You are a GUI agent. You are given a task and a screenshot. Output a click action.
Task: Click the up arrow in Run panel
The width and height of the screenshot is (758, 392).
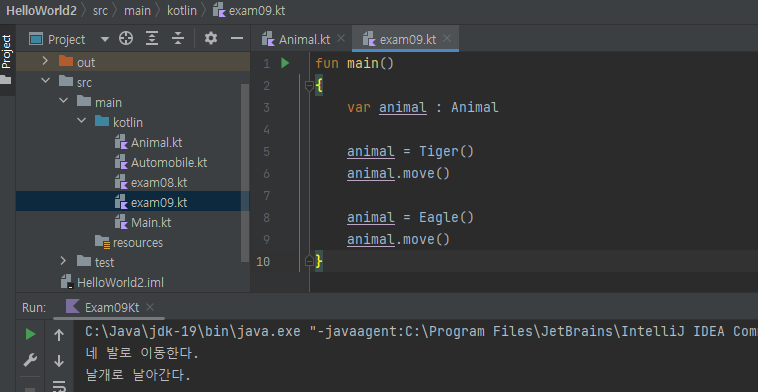click(x=58, y=334)
